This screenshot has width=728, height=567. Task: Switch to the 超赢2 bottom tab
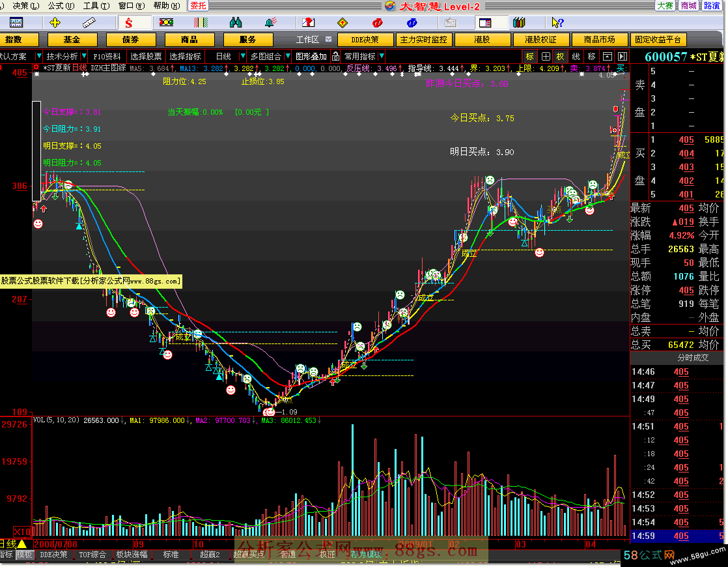click(x=210, y=555)
